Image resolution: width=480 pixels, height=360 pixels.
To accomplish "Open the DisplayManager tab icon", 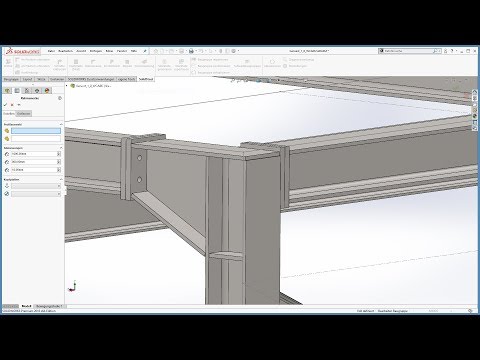I will pos(47,91).
